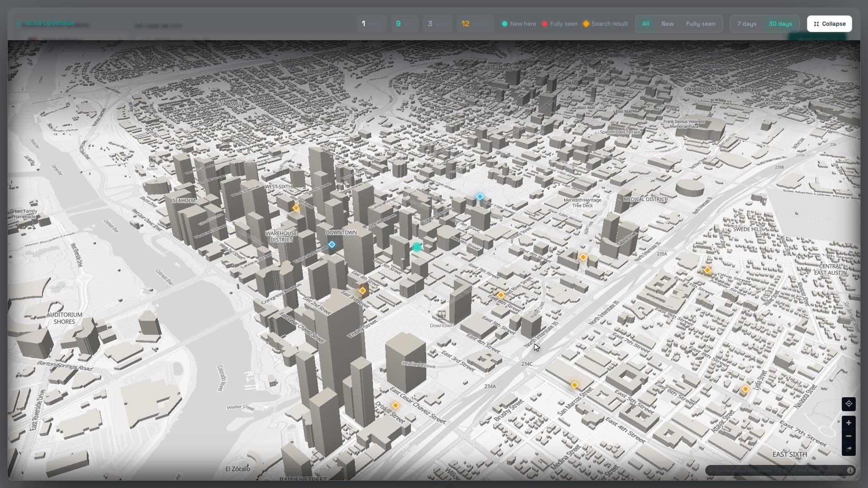Screen dimensions: 868x488
Task: Click the teal New here marker on map
Action: [416, 247]
